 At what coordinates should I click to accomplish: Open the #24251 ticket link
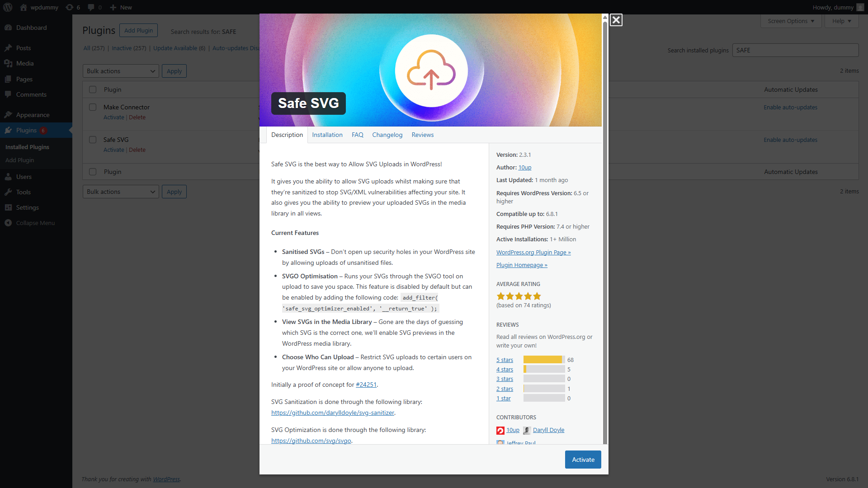pyautogui.click(x=366, y=385)
